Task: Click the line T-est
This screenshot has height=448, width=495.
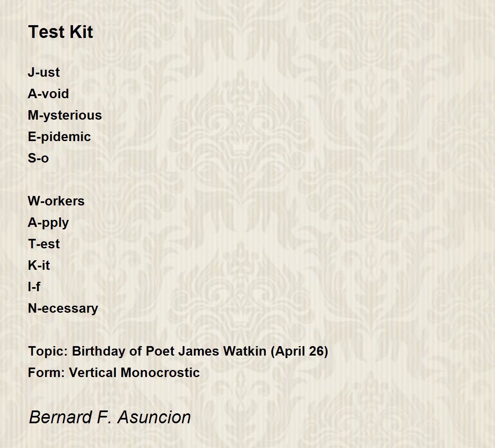Action: (x=44, y=244)
